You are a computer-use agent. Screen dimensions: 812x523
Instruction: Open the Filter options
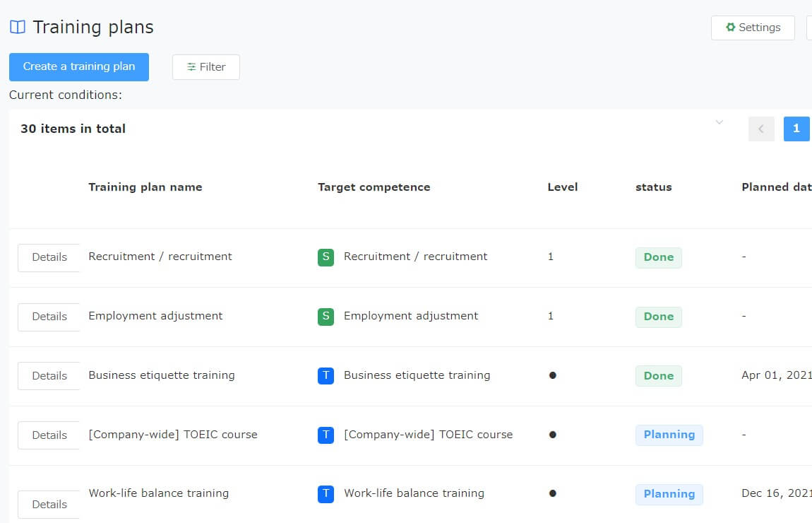(206, 67)
